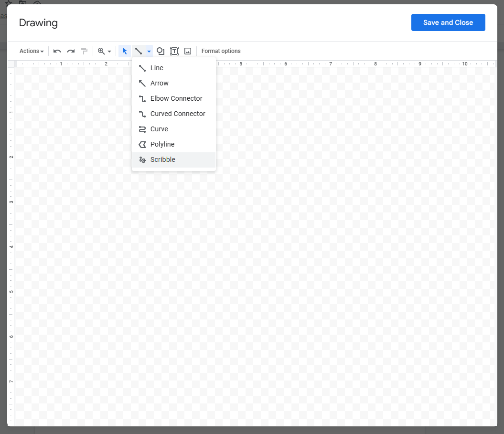Viewport: 504px width, 434px height.
Task: Undo the last action
Action: [57, 51]
